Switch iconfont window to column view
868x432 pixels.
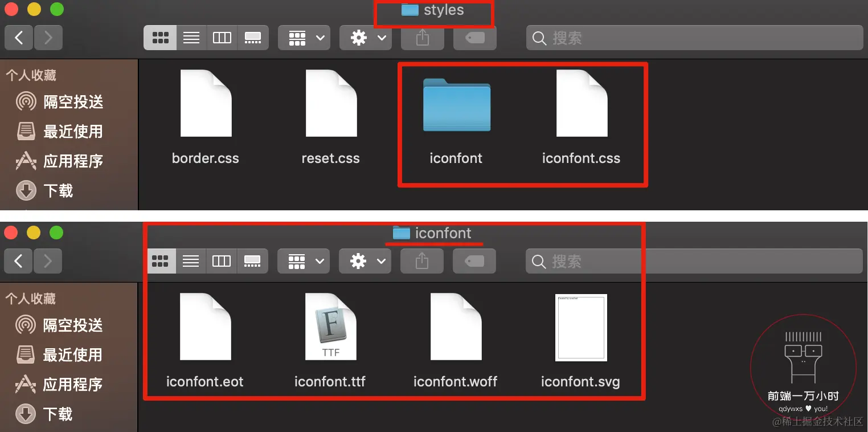(x=222, y=262)
